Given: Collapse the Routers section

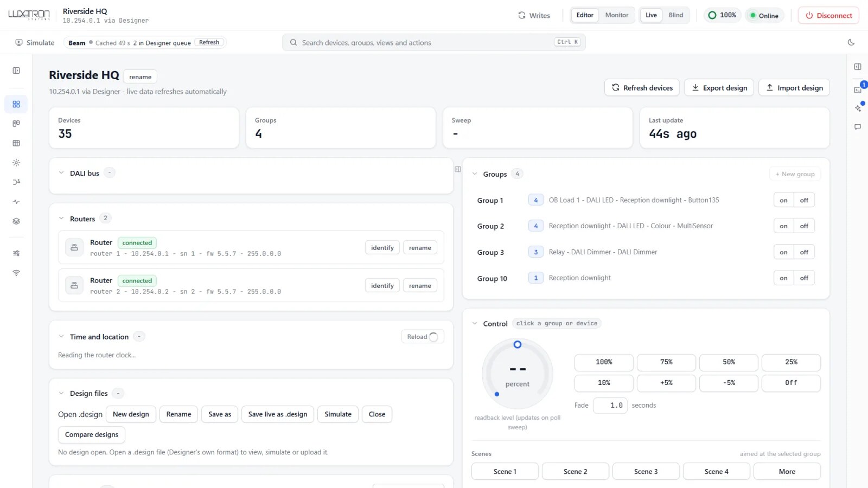Looking at the screenshot, I should (x=61, y=219).
